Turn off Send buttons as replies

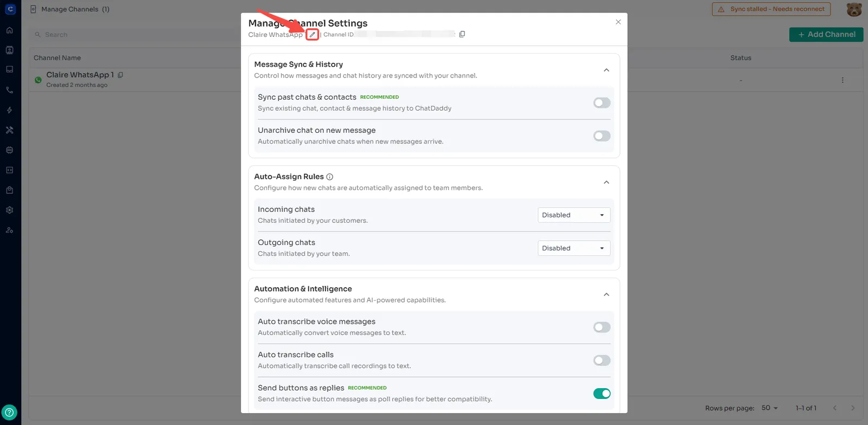[x=602, y=394]
